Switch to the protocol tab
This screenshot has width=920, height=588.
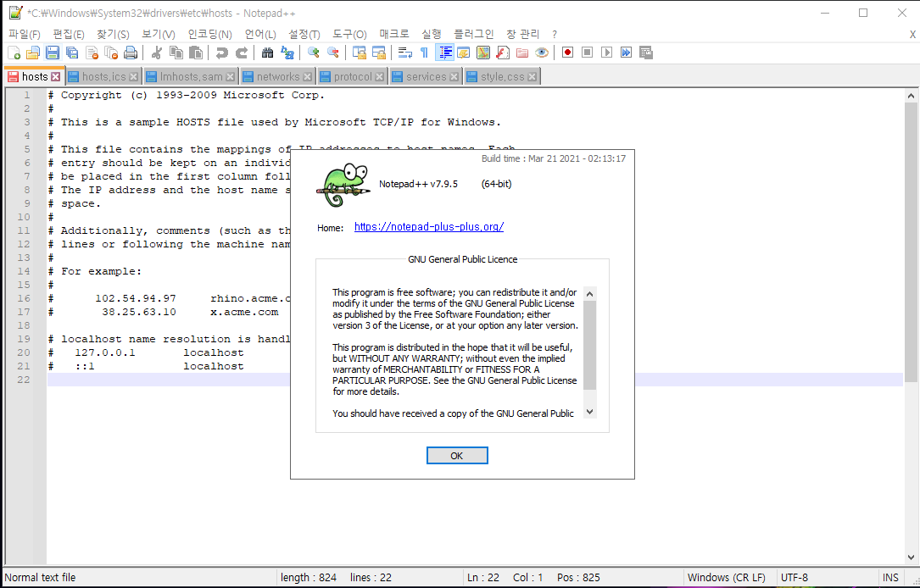point(353,77)
